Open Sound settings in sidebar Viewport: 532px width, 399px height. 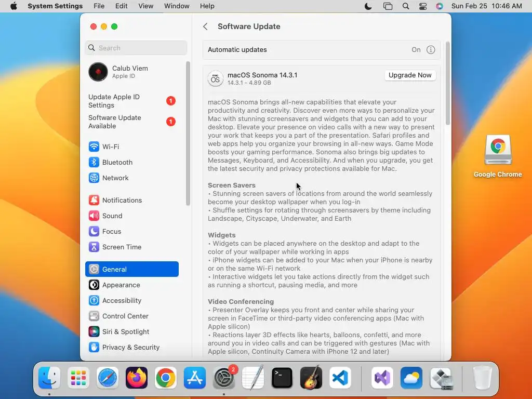point(131,216)
